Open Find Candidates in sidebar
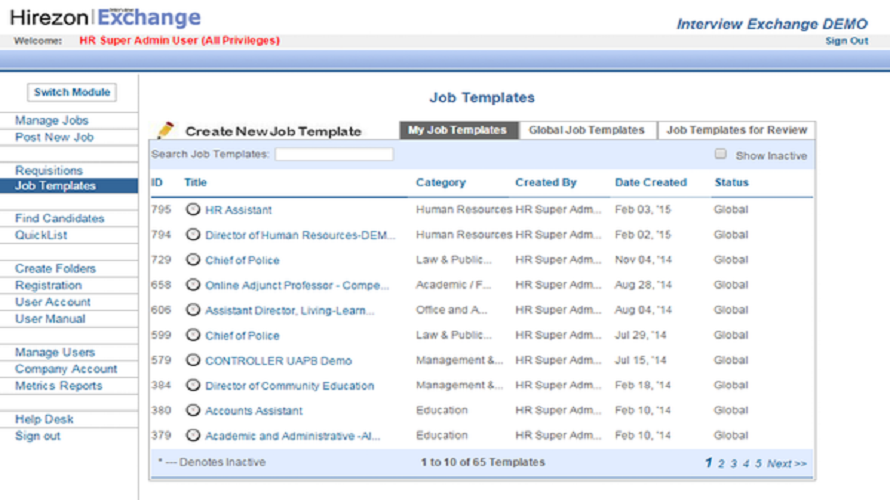890x500 pixels. point(60,219)
